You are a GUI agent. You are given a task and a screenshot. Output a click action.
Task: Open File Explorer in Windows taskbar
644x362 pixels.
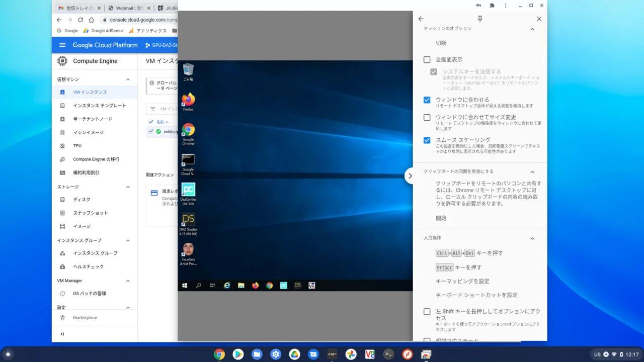[x=241, y=285]
